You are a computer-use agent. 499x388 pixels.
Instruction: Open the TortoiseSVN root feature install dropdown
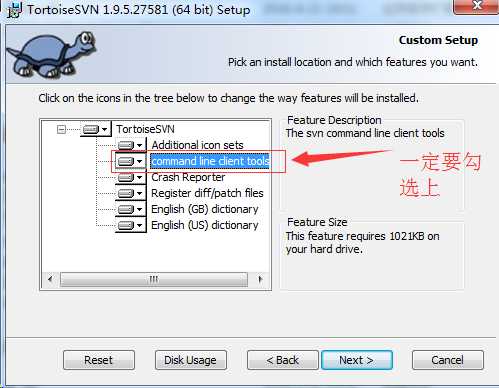point(96,129)
